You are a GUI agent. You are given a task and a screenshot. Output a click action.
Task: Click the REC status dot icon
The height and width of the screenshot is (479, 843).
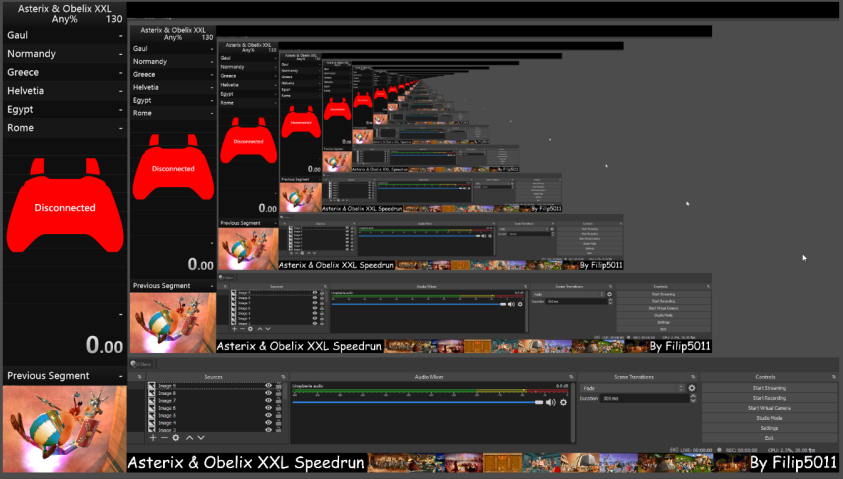[719, 450]
